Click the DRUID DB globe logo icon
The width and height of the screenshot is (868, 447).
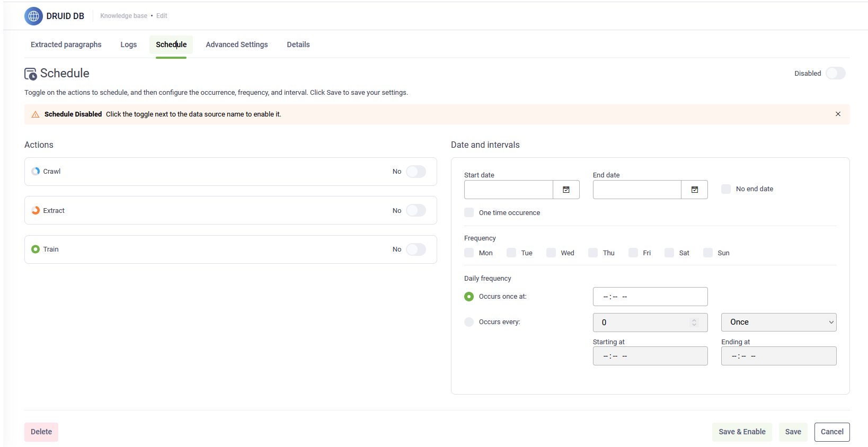click(33, 16)
